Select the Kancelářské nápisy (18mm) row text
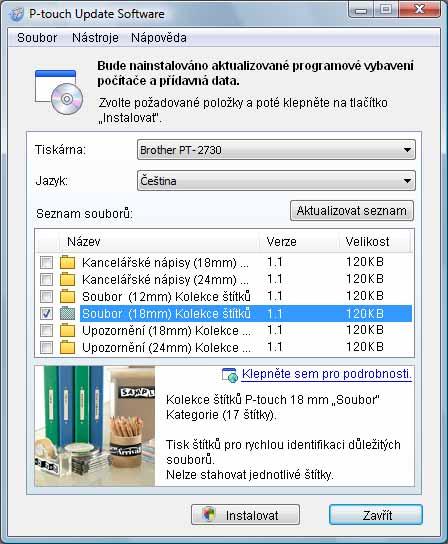The image size is (448, 544). [165, 263]
